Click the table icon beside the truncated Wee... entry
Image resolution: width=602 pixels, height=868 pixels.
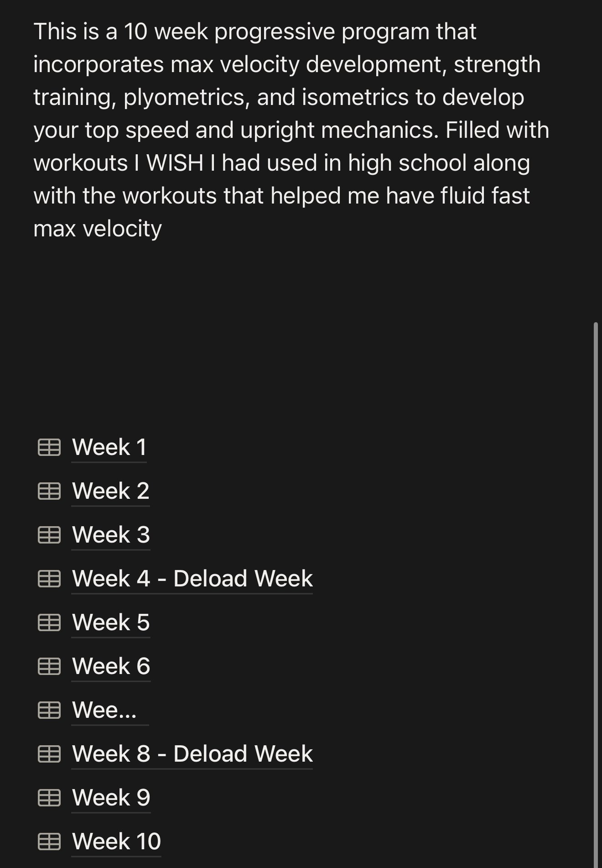[x=49, y=710]
